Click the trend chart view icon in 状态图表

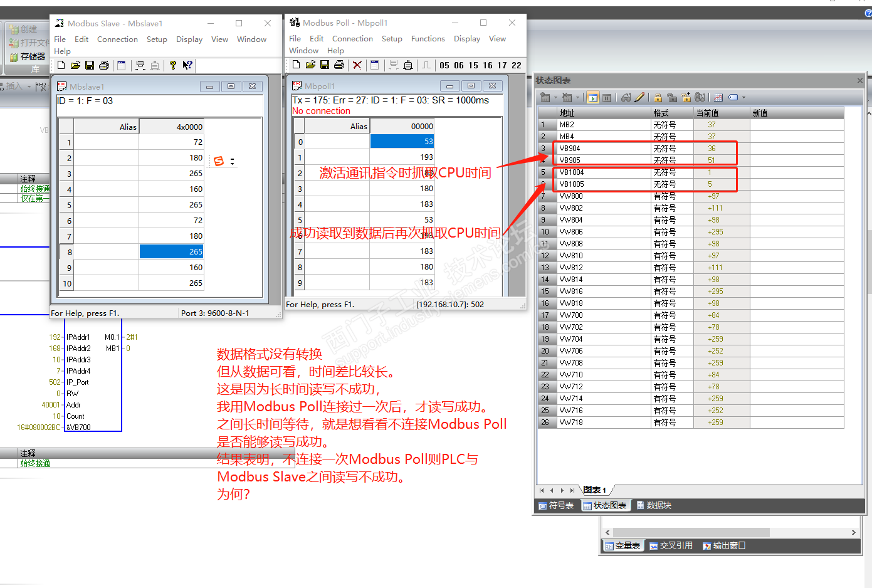click(718, 97)
